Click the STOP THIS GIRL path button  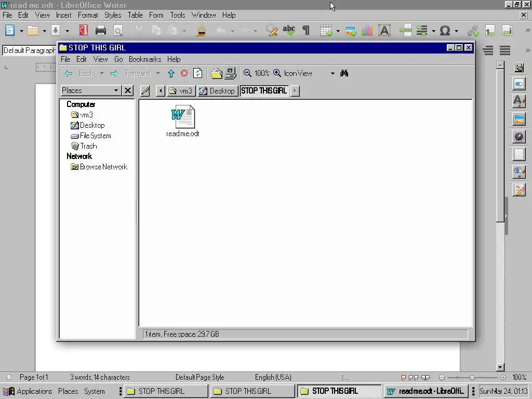[x=264, y=91]
